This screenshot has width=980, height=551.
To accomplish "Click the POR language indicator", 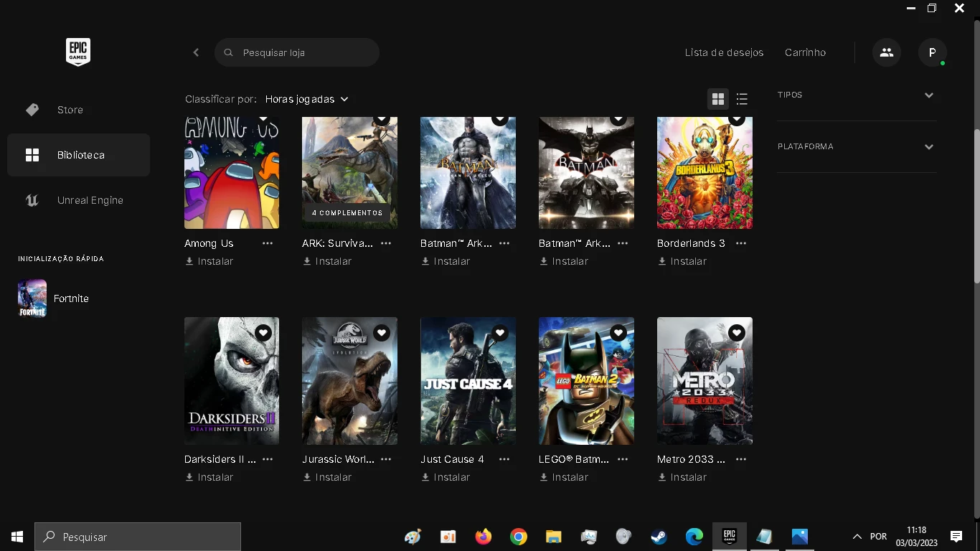I will point(878,537).
